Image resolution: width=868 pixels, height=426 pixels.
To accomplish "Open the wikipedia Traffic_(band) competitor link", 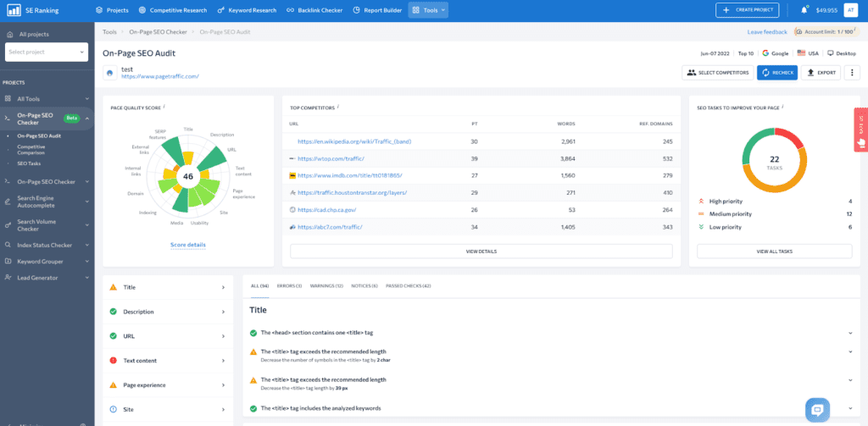I will [x=354, y=141].
